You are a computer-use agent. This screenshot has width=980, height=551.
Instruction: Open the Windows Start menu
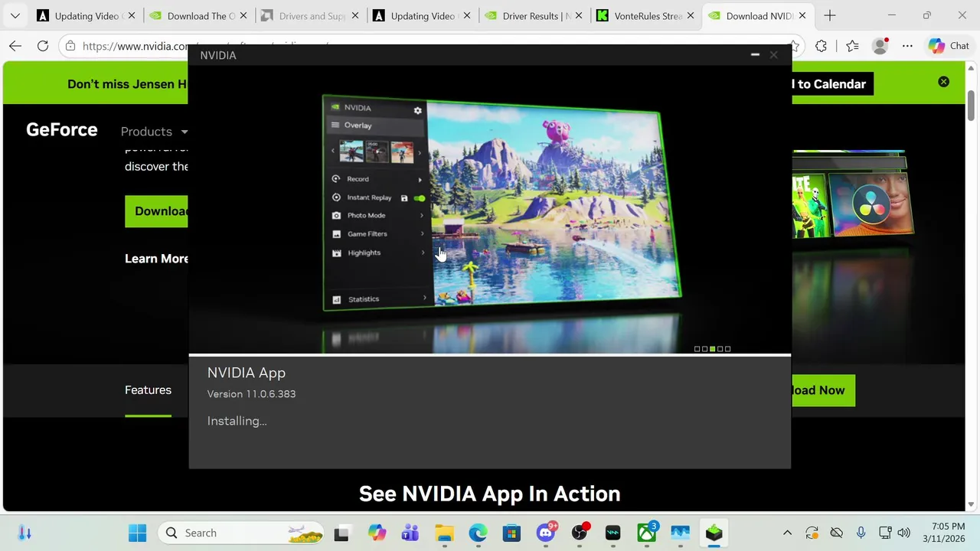tap(138, 533)
